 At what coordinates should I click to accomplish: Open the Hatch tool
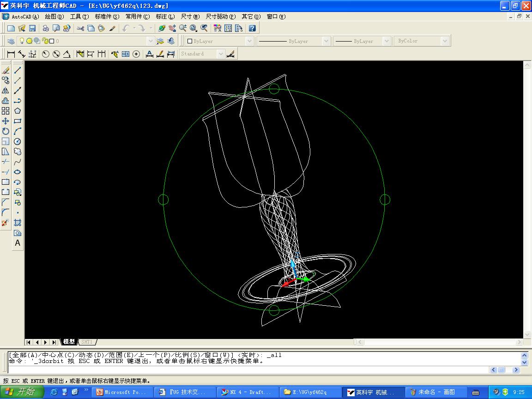click(x=18, y=223)
